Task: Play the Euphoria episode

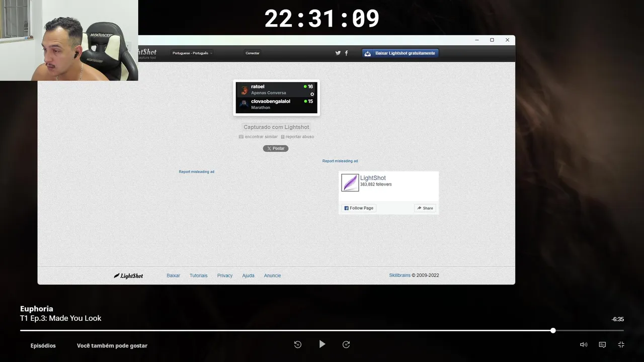Action: pos(322,344)
